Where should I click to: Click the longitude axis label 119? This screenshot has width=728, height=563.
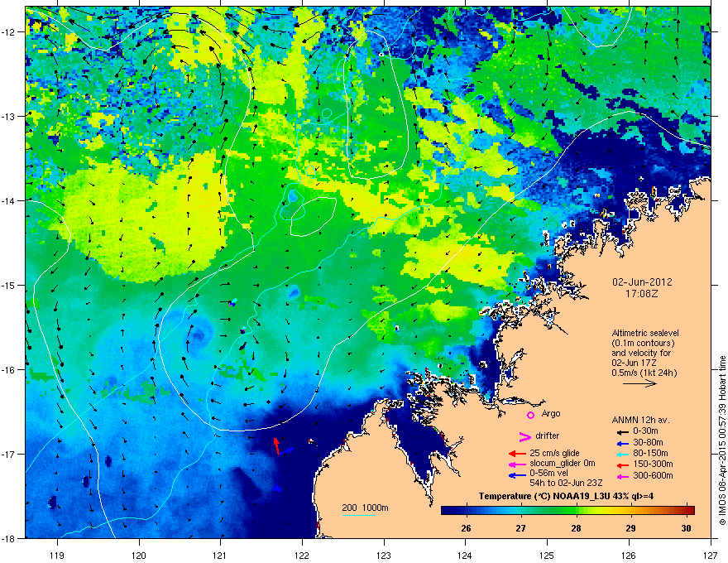tap(57, 556)
